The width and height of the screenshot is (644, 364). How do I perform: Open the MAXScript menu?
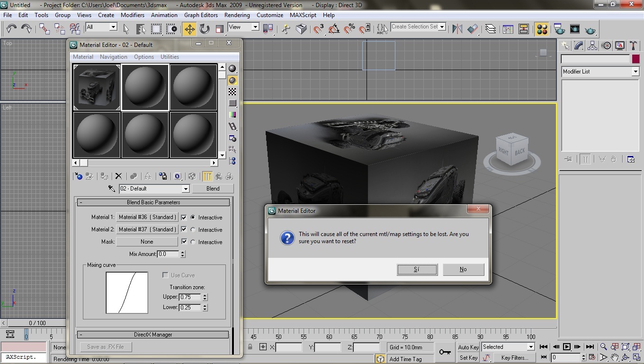click(x=303, y=15)
